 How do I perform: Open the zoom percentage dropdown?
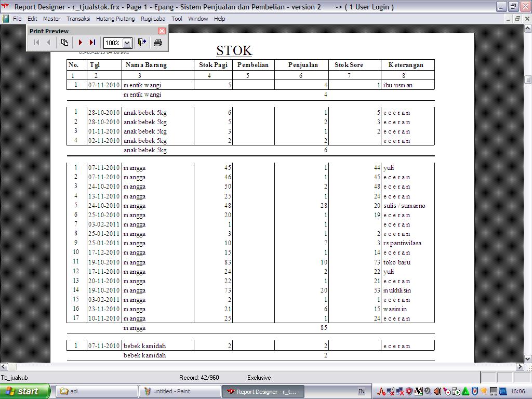pos(127,43)
